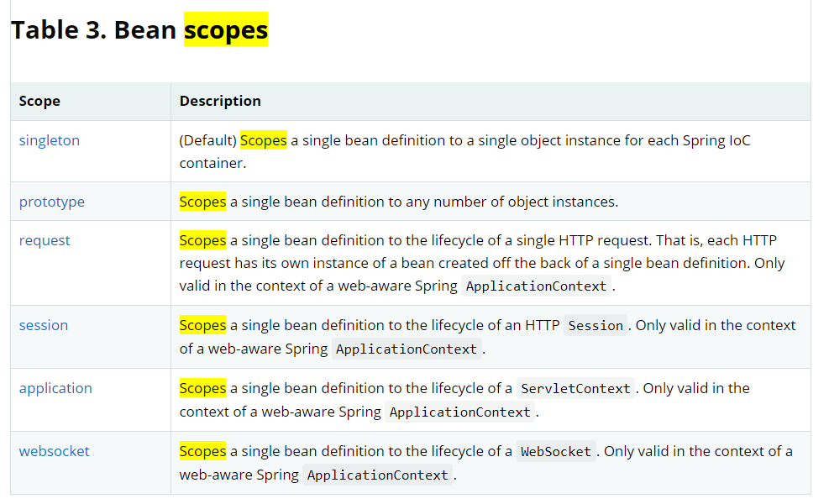Click "ApplicationContext" code in the session row

[x=407, y=349]
